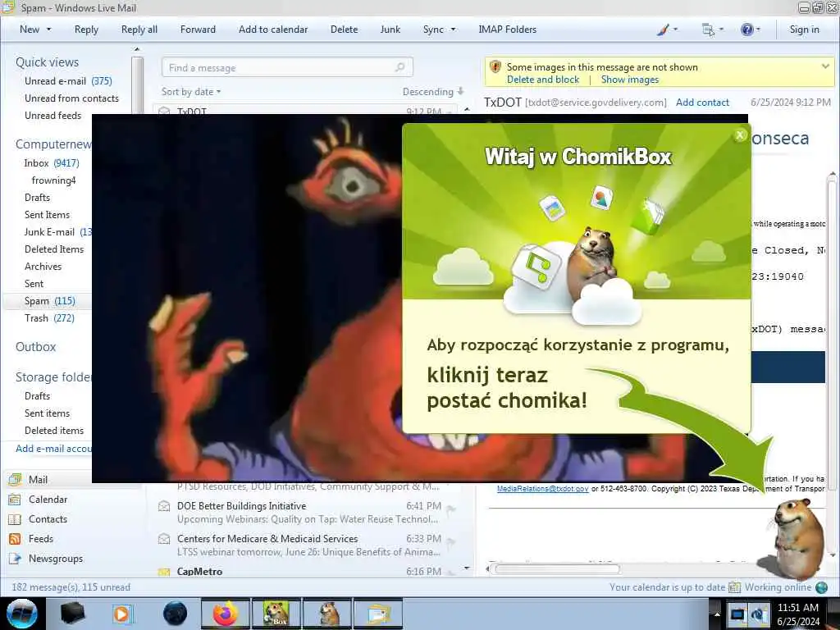This screenshot has width=840, height=630.
Task: Click flag icon on Centers for Medicare message
Action: pos(451,543)
